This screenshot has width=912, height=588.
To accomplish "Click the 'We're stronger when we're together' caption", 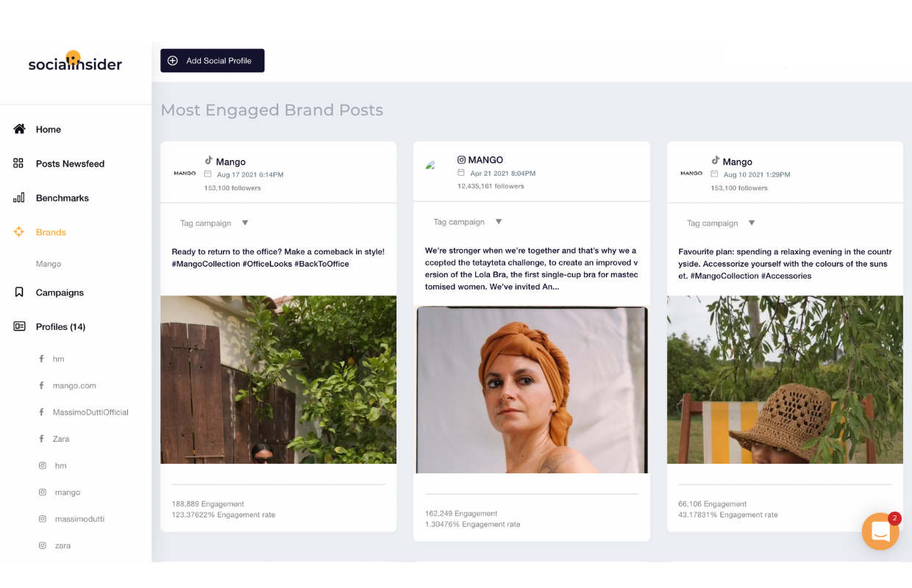I will (x=532, y=268).
